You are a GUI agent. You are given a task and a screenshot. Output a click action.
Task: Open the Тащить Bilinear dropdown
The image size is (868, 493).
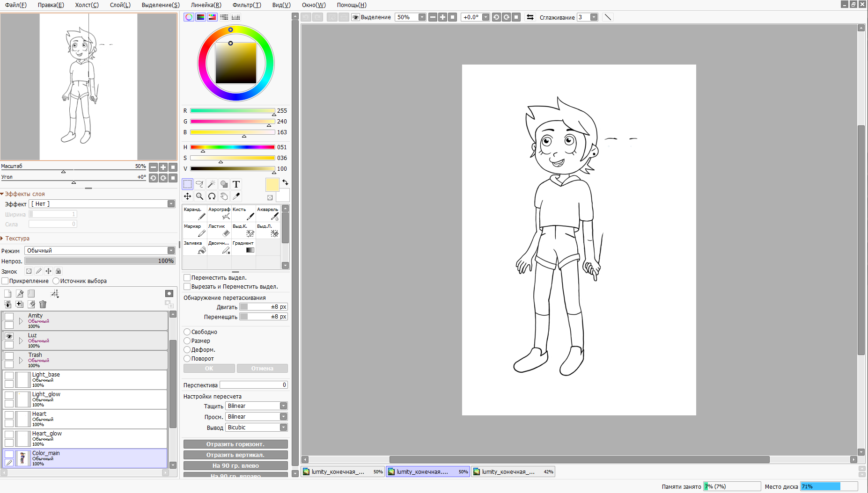[257, 406]
